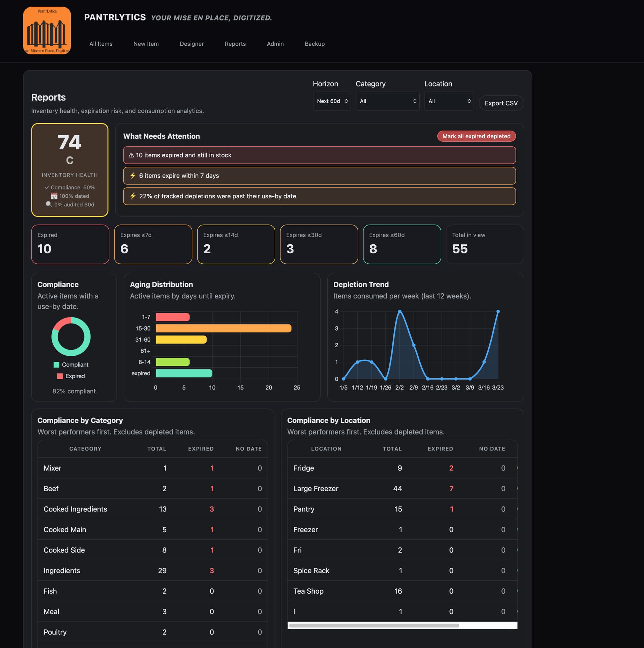
Task: Click the horizontal scrollbar under location table
Action: click(x=374, y=626)
